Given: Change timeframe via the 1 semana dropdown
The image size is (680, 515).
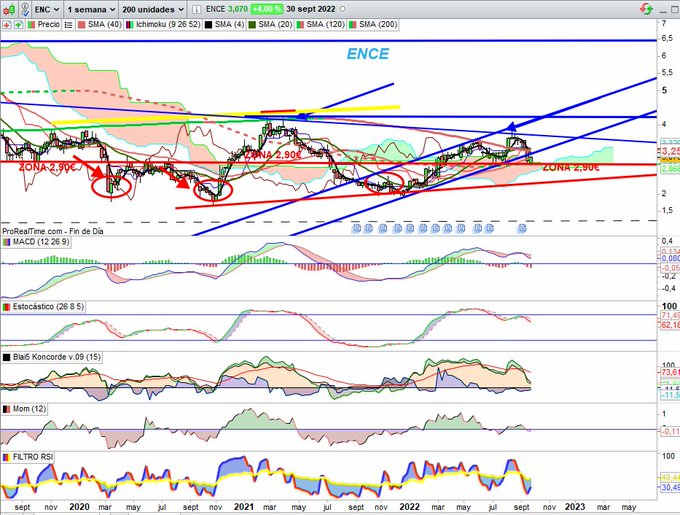Looking at the screenshot, I should (x=91, y=9).
